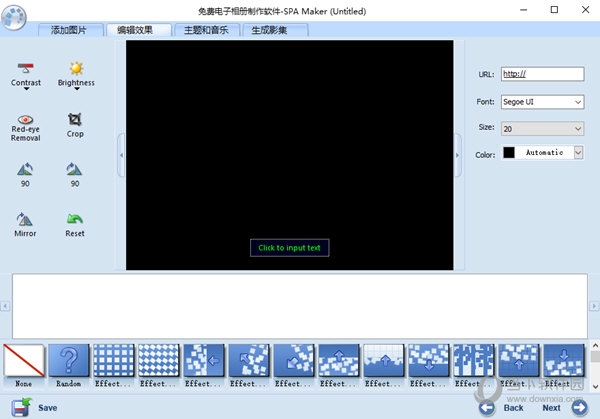Click effects list scroll up arrow
The width and height of the screenshot is (600, 419).
tap(595, 346)
